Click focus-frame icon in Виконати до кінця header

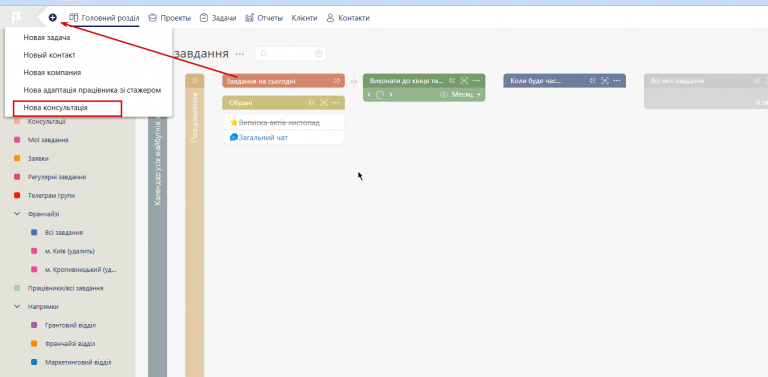(464, 80)
